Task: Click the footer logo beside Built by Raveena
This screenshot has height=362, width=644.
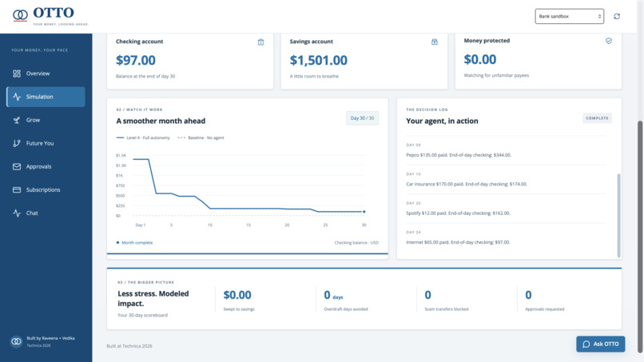Action: pyautogui.click(x=17, y=341)
